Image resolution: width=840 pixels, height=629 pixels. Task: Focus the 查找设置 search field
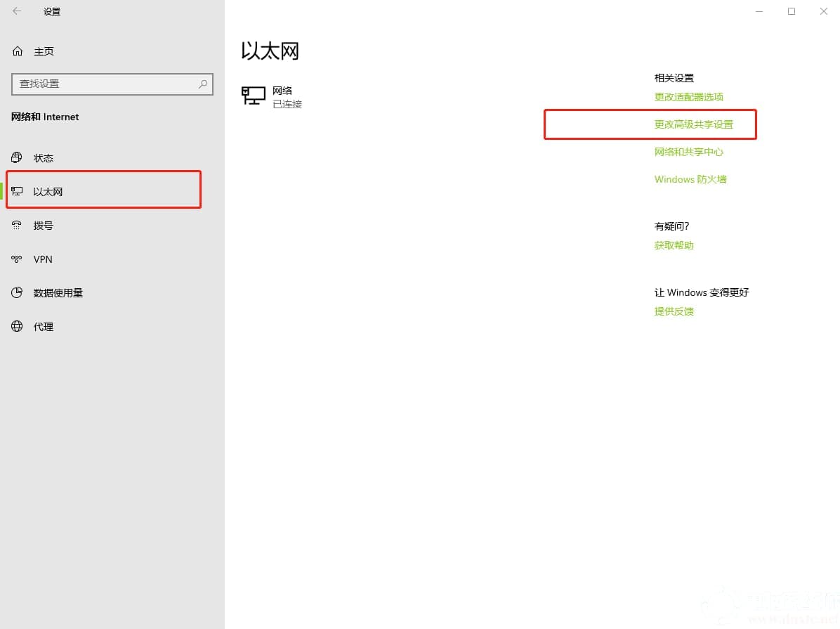112,84
